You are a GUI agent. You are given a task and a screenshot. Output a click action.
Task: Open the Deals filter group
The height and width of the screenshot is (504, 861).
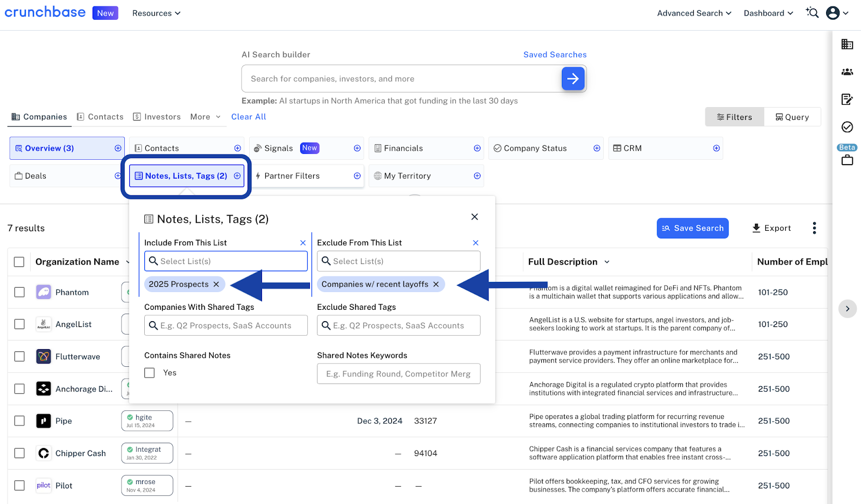pyautogui.click(x=66, y=176)
